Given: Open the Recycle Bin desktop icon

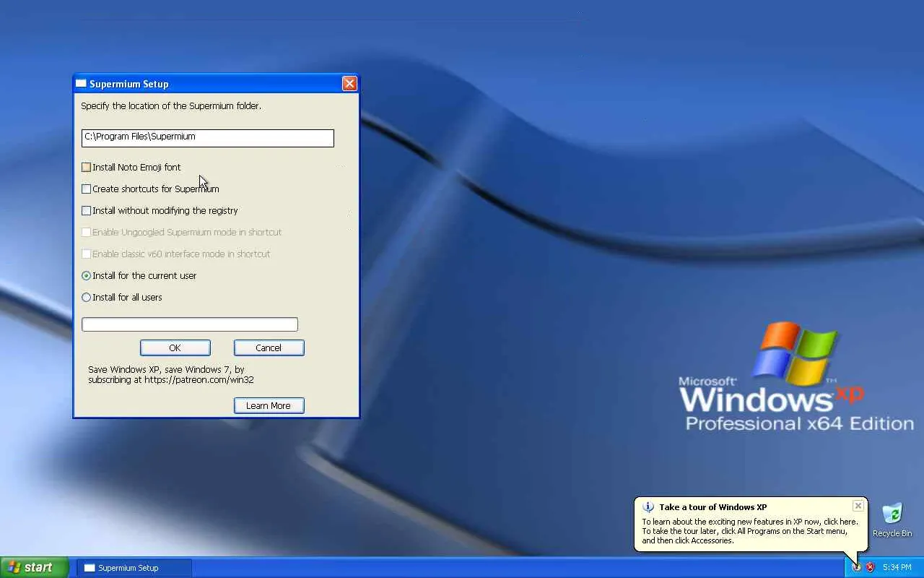Looking at the screenshot, I should pos(892,520).
